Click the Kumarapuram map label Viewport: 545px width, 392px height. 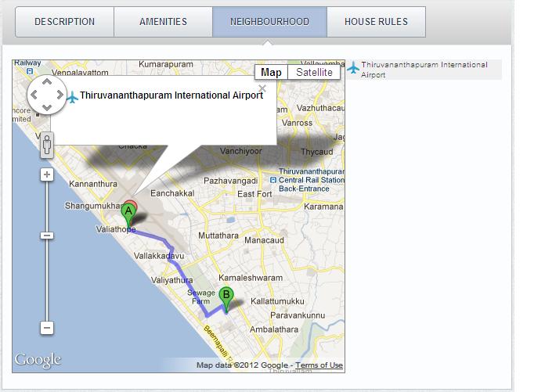(x=166, y=64)
